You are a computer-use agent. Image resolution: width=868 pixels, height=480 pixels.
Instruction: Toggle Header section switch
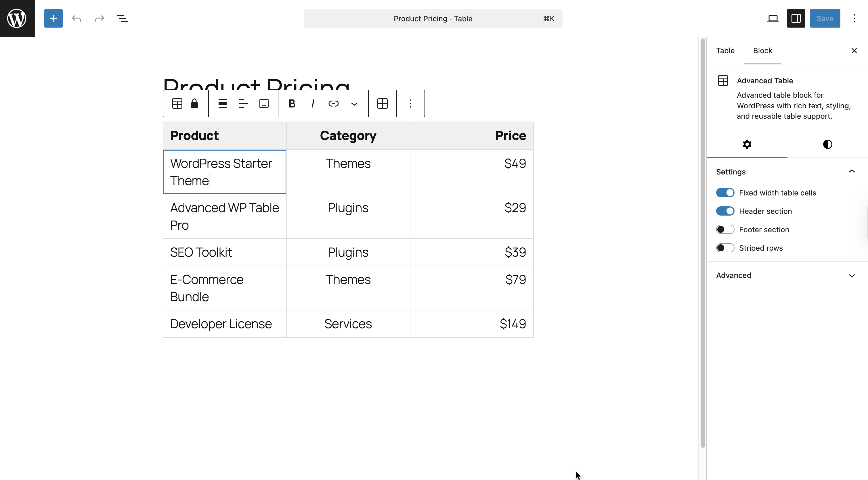pos(725,211)
